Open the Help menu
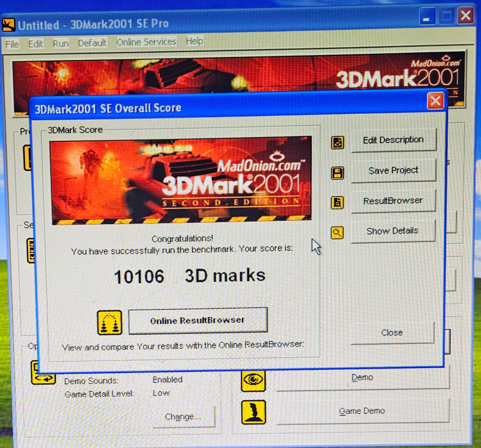Image resolution: width=481 pixels, height=448 pixels. click(x=195, y=41)
